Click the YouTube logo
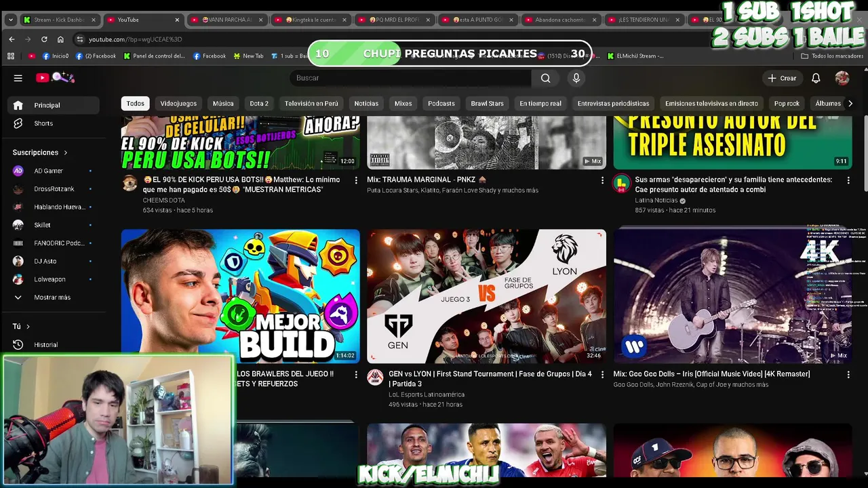This screenshot has height=488, width=868. [x=54, y=78]
